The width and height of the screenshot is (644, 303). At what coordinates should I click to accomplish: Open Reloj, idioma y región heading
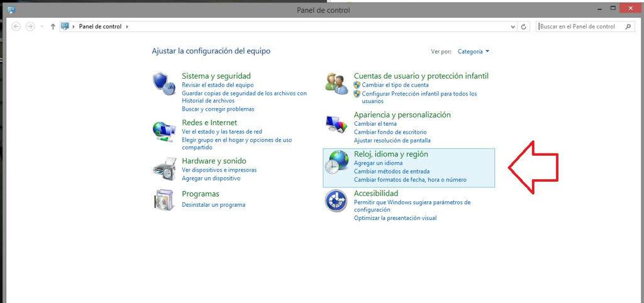point(391,154)
